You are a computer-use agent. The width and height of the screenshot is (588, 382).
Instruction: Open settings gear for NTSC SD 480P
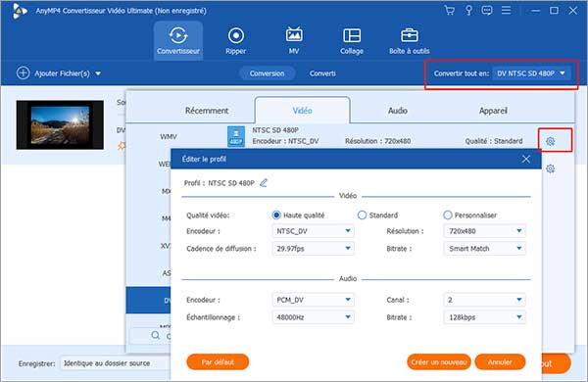pos(550,141)
